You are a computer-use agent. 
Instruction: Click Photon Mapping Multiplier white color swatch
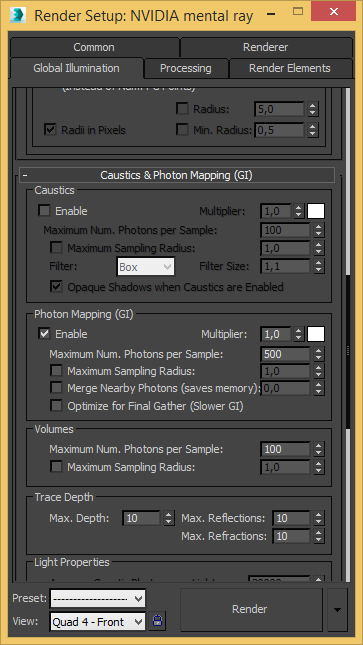point(316,334)
